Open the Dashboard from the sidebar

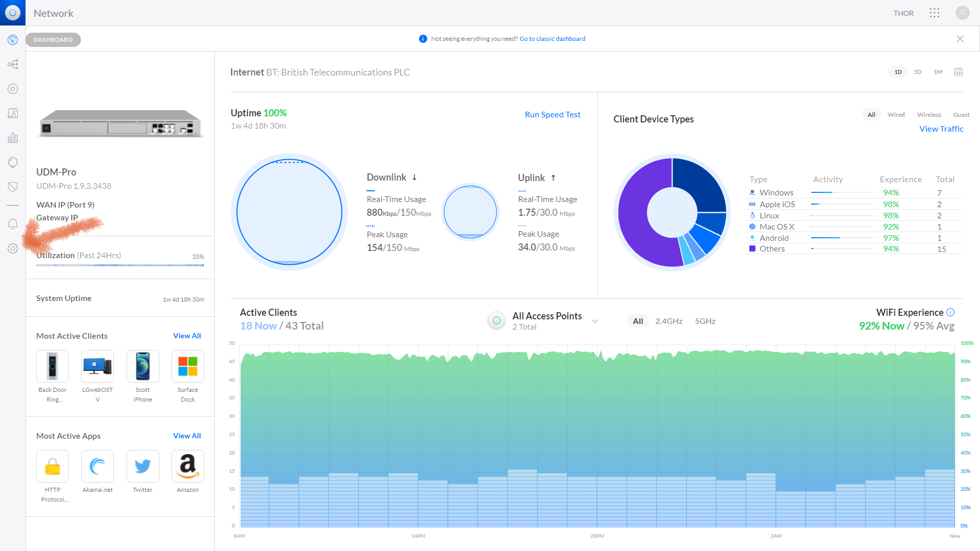pos(13,39)
